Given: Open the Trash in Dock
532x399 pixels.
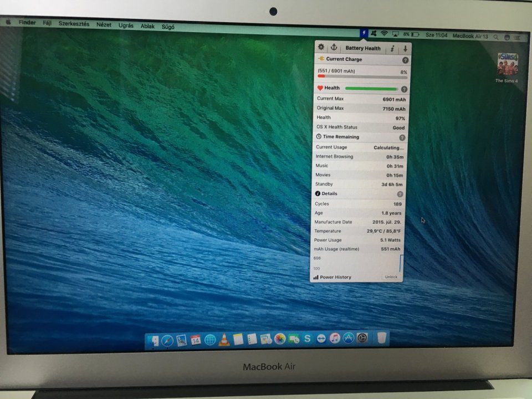Looking at the screenshot, I should click(x=382, y=338).
